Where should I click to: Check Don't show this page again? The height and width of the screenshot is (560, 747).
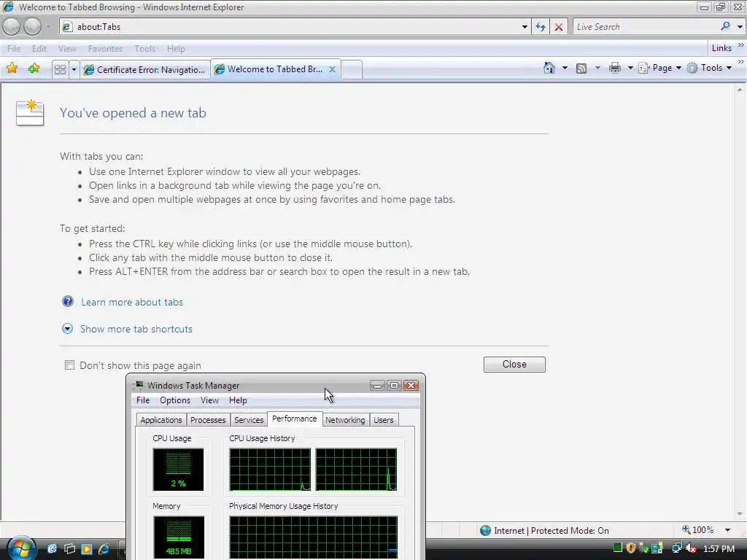[69, 365]
